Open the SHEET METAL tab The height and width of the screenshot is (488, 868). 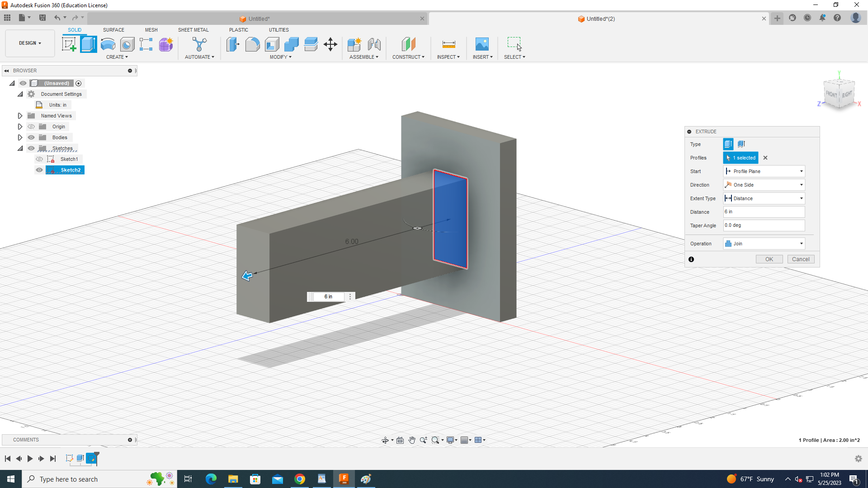(193, 30)
